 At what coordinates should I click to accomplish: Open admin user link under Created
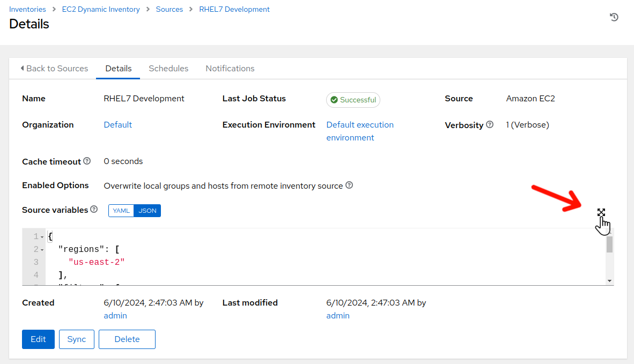click(115, 316)
